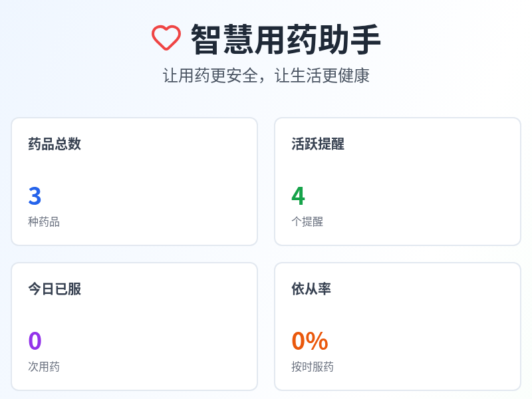The width and height of the screenshot is (532, 399).
Task: Click the 药品总数 card heading text
Action: point(54,145)
